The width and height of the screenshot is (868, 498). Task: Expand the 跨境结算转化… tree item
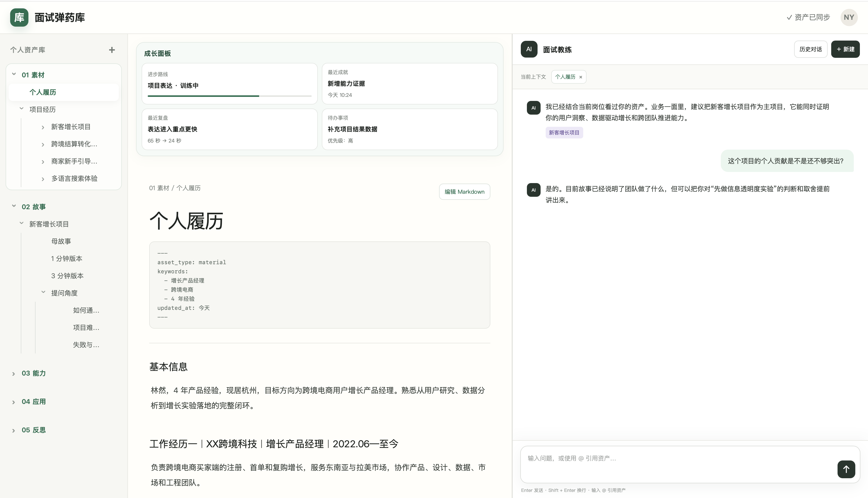pyautogui.click(x=43, y=144)
